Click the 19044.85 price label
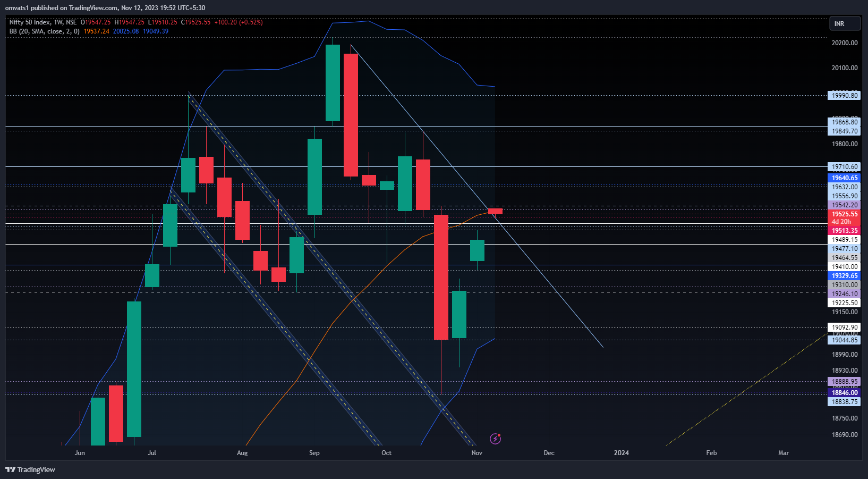868x479 pixels. [844, 340]
